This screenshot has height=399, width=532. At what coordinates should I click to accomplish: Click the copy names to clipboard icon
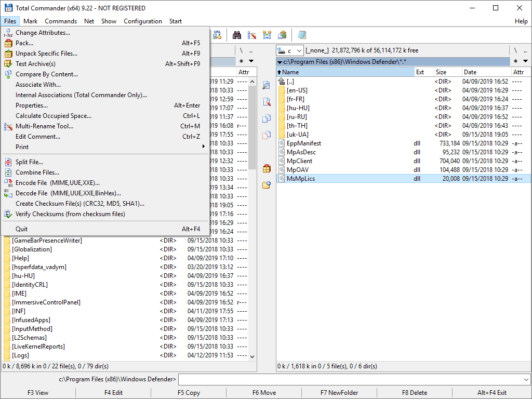click(x=282, y=35)
